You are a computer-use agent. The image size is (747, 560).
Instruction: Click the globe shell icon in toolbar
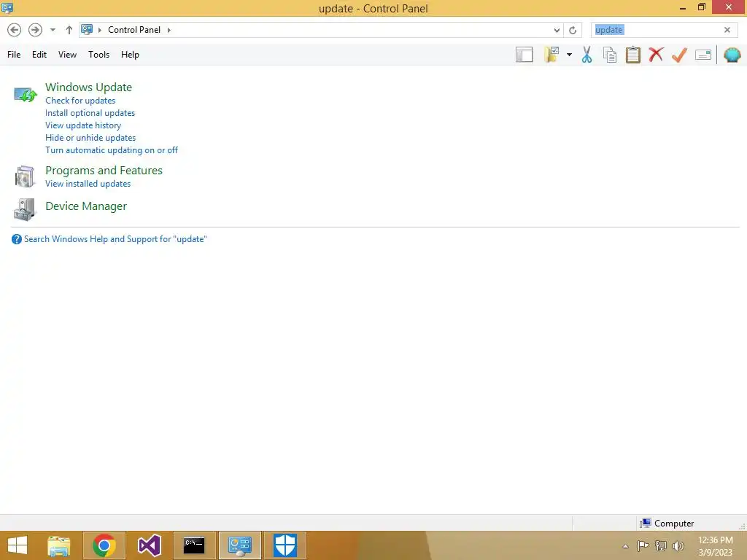732,55
